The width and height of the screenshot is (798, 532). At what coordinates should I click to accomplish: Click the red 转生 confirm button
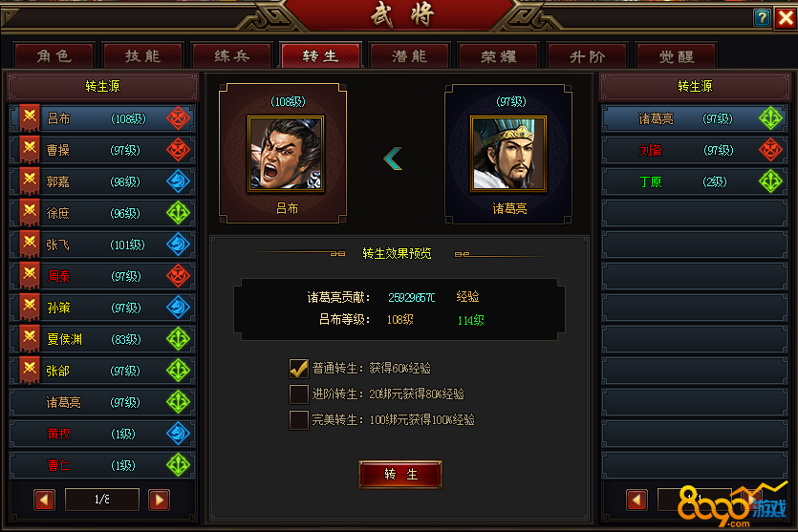400,475
